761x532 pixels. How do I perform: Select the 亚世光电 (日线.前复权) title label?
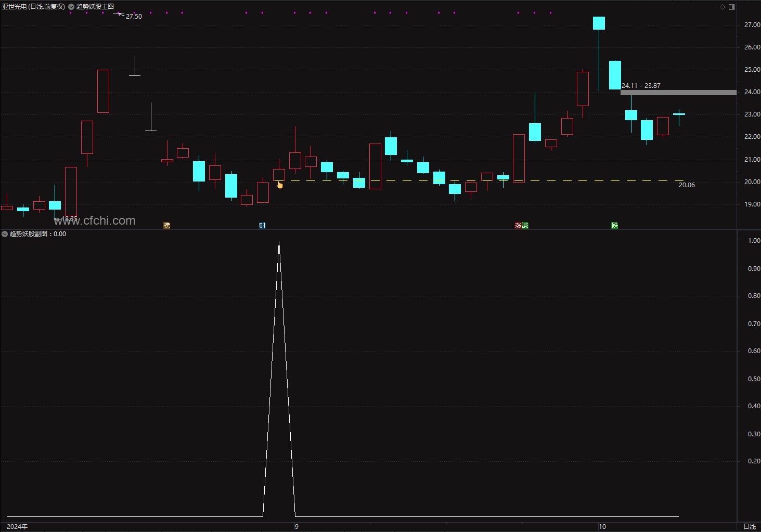[x=34, y=7]
